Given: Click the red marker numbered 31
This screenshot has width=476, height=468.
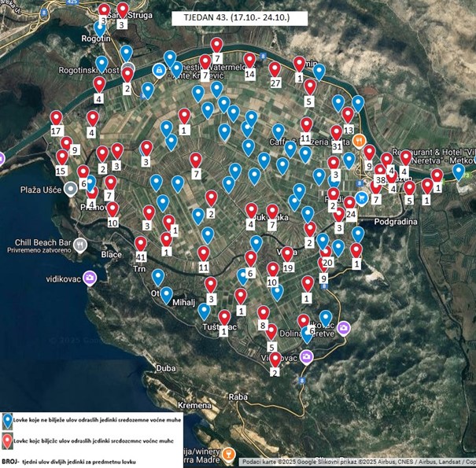Looking at the screenshot, I should [x=336, y=134].
